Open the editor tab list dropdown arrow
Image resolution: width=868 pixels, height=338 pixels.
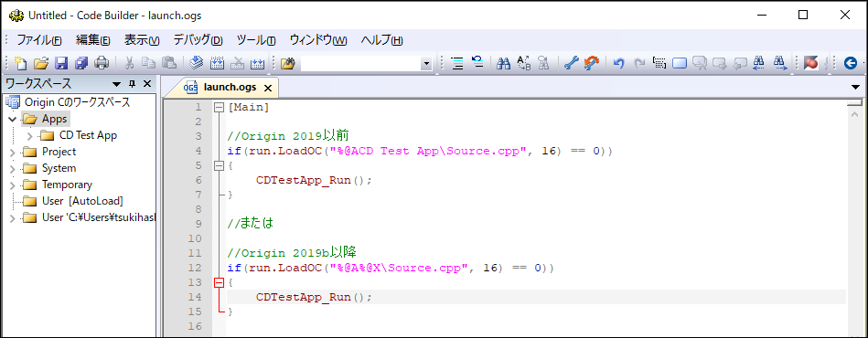point(855,88)
